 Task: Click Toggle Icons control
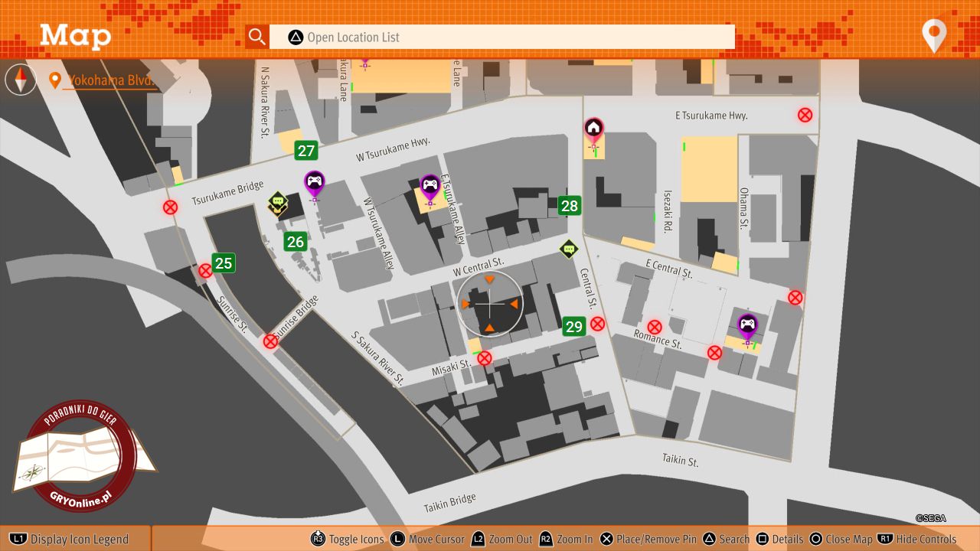click(348, 540)
